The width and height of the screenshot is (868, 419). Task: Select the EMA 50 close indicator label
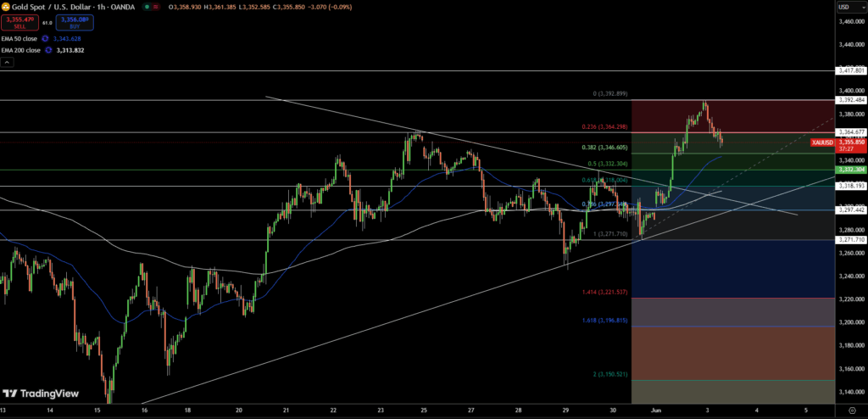(x=20, y=38)
